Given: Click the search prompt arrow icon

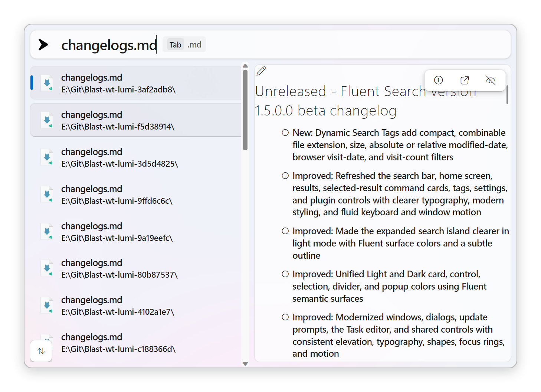Looking at the screenshot, I should (x=43, y=45).
